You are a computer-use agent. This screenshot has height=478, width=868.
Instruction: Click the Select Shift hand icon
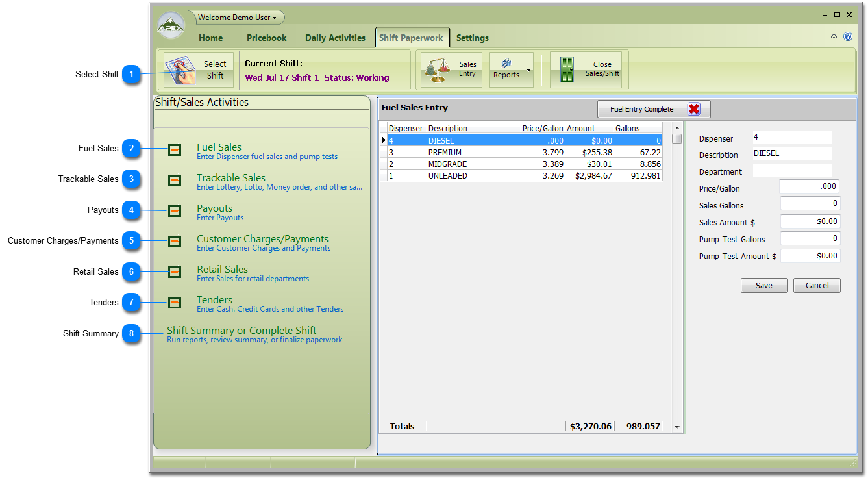click(x=180, y=70)
